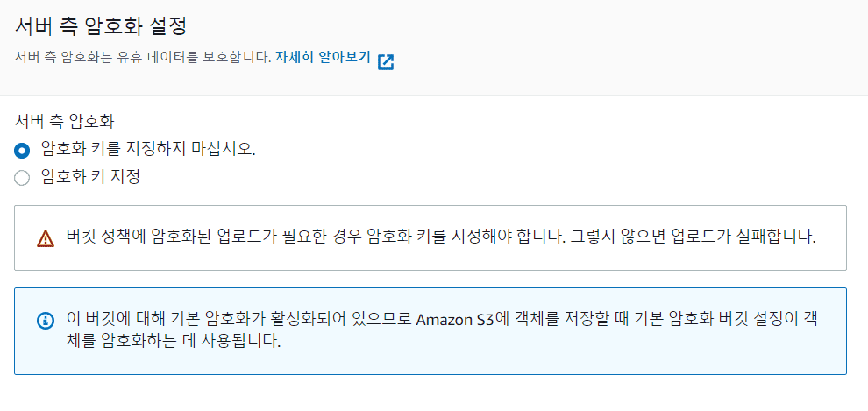Click the 암호화 키를 지정하지 마십시오 label text

(148, 149)
